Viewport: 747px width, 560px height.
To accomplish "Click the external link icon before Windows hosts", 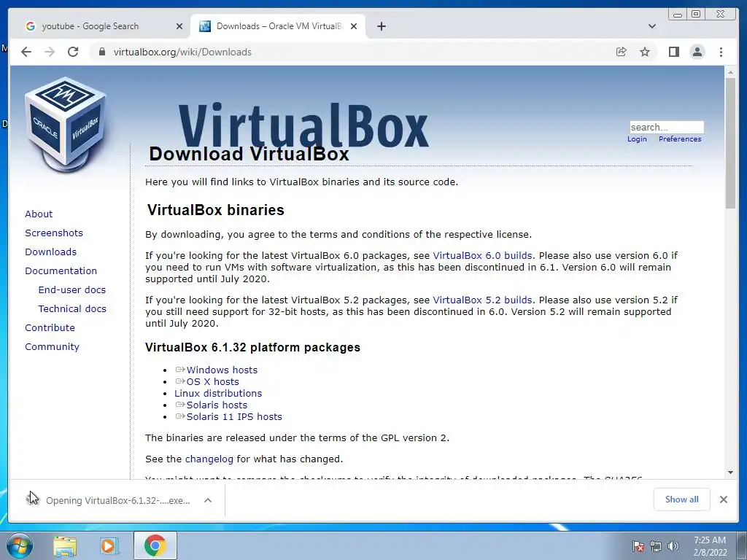I will pos(180,370).
